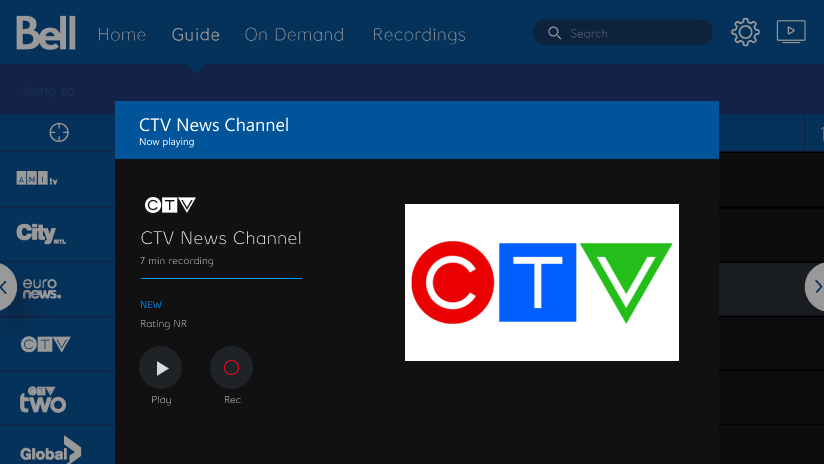
Task: Open the Recordings tab
Action: pyautogui.click(x=419, y=35)
